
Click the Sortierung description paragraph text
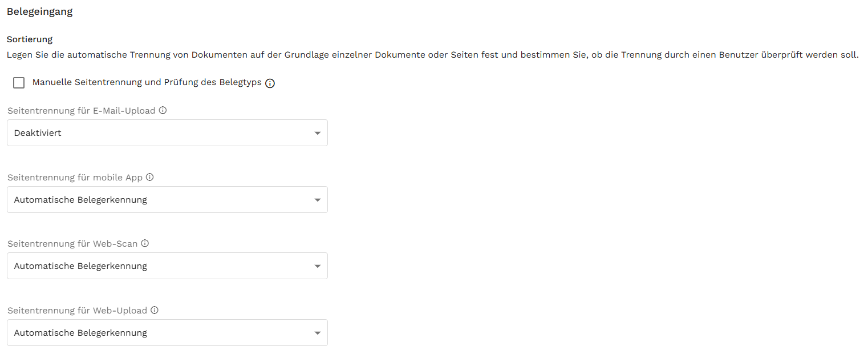[x=432, y=55]
